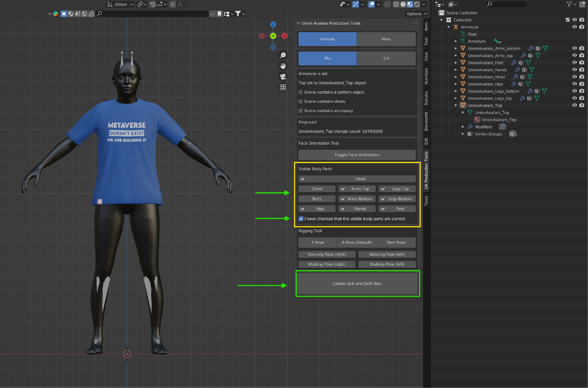588x388 pixels.
Task: Toggle perspective/orthographic grid gizmo
Action: click(x=283, y=87)
